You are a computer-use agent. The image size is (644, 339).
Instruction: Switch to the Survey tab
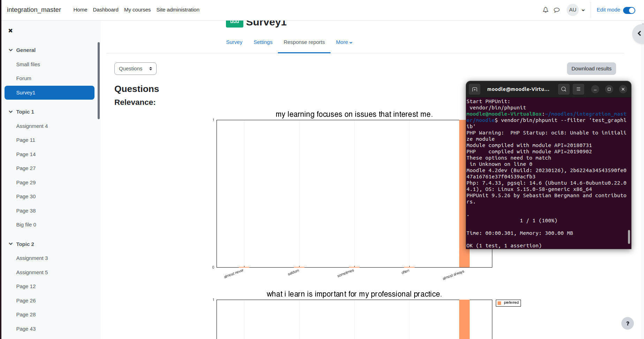pos(234,42)
